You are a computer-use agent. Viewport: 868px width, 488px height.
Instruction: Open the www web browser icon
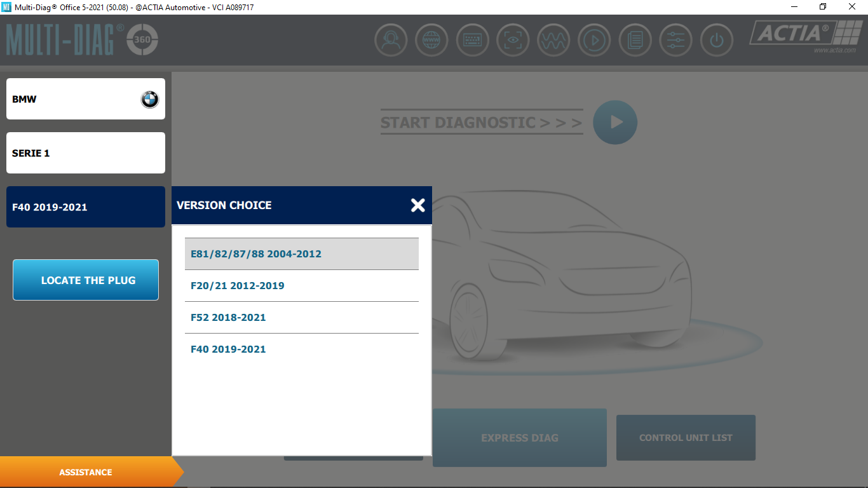431,41
